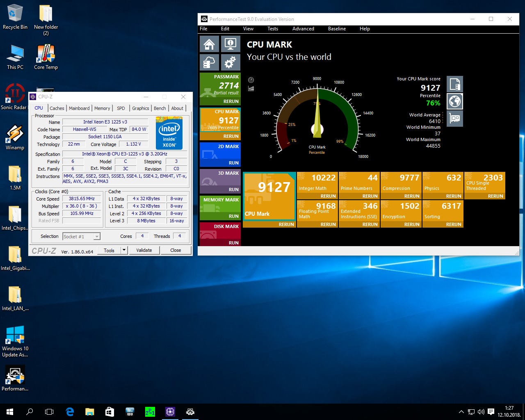Run the 3D Mark test
This screenshot has width=525, height=420.
pos(234,189)
